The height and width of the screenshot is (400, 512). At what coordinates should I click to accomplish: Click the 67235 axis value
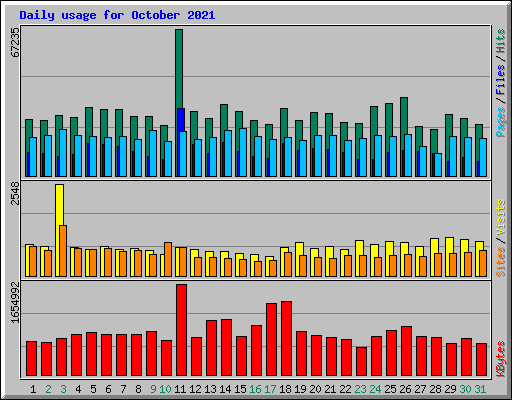15,42
